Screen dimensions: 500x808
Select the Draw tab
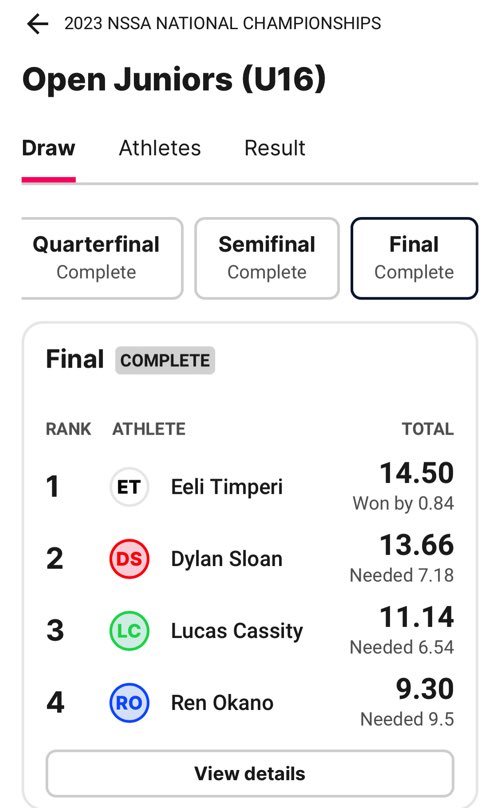48,148
